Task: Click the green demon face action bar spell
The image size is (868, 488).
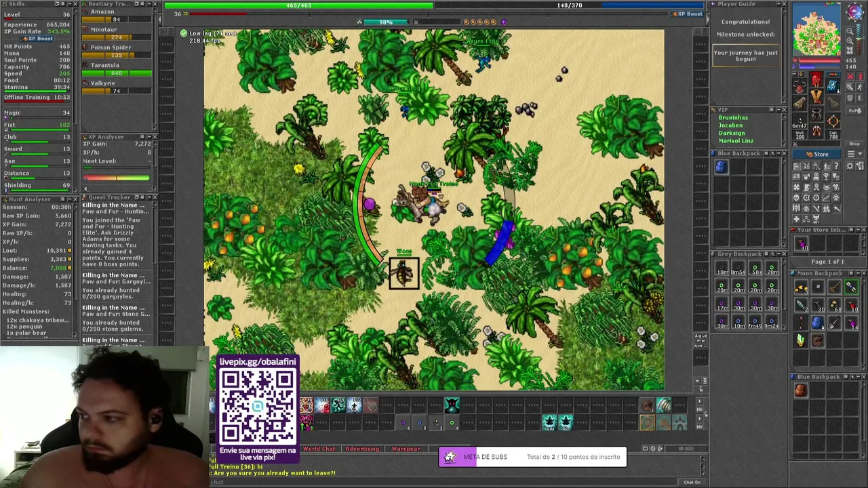Action: coord(452,405)
